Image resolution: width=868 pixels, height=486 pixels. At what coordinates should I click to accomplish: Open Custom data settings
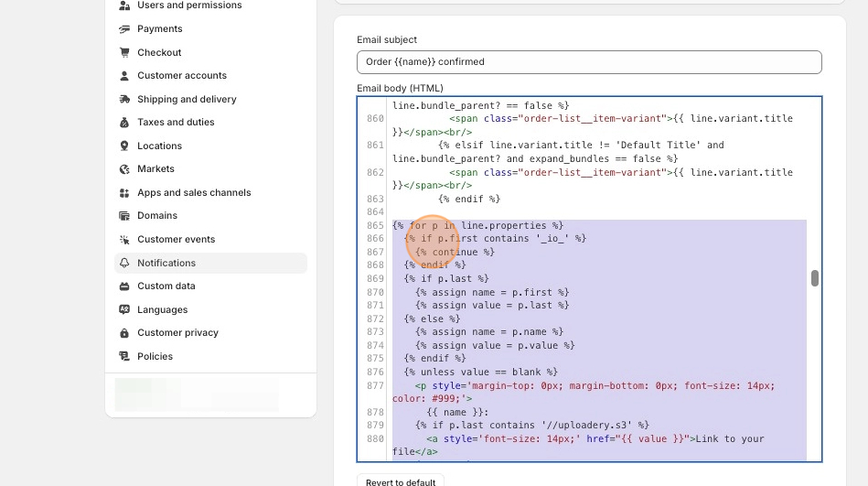[x=166, y=286]
